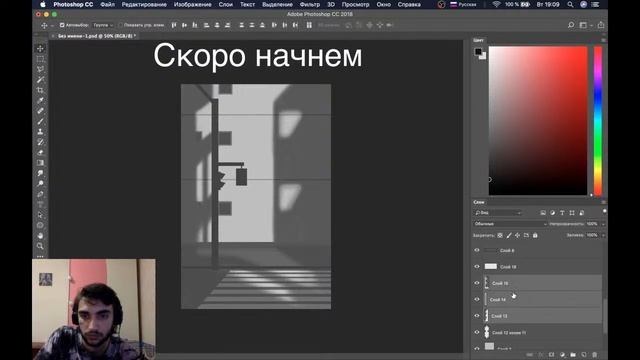This screenshot has width=640, height=360.
Task: Filter layers by type (T) icon
Action: coord(562,213)
